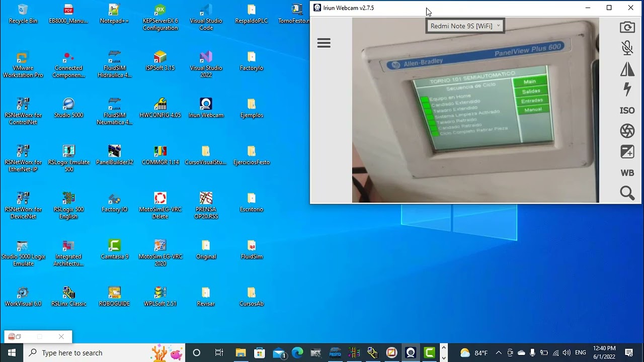Select the ISPSoft 3.15 shortcut
Image resolution: width=644 pixels, height=362 pixels.
(x=160, y=61)
